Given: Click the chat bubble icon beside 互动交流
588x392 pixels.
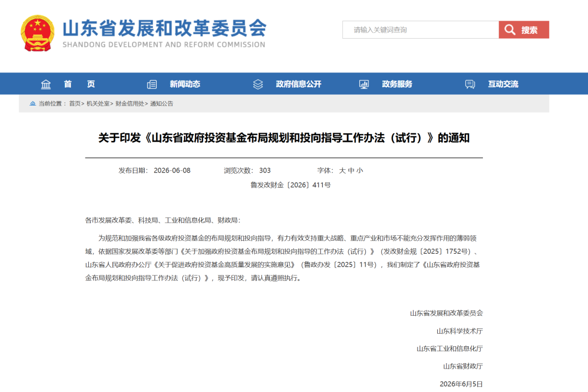Looking at the screenshot, I should point(470,84).
